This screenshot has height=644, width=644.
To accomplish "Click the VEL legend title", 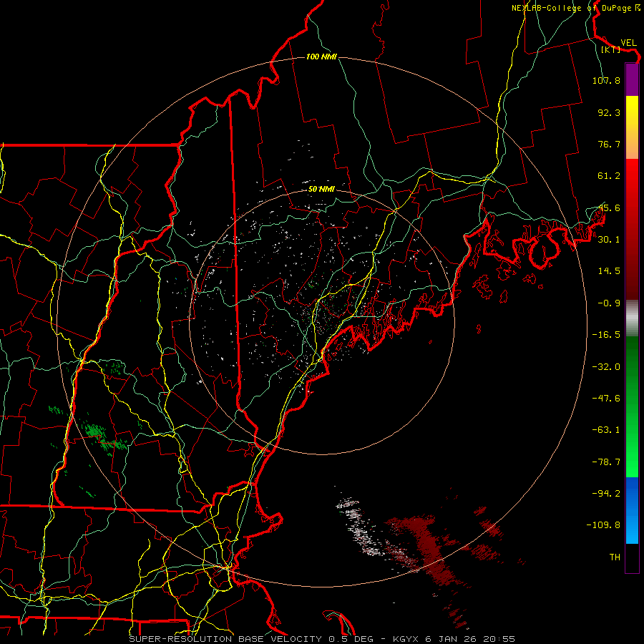I will [x=628, y=43].
